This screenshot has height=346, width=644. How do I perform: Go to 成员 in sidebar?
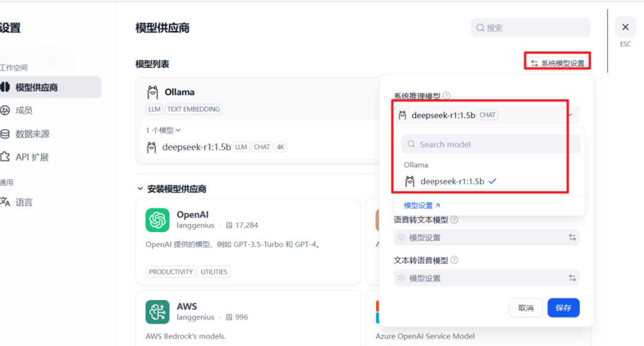click(x=24, y=110)
